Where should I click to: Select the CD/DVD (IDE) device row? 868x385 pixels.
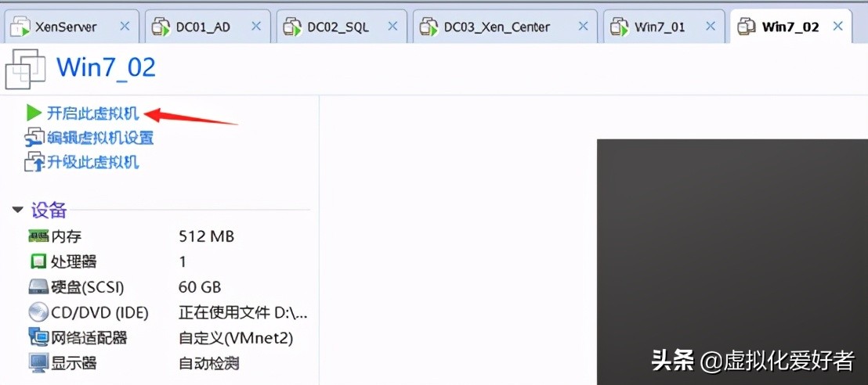click(168, 312)
